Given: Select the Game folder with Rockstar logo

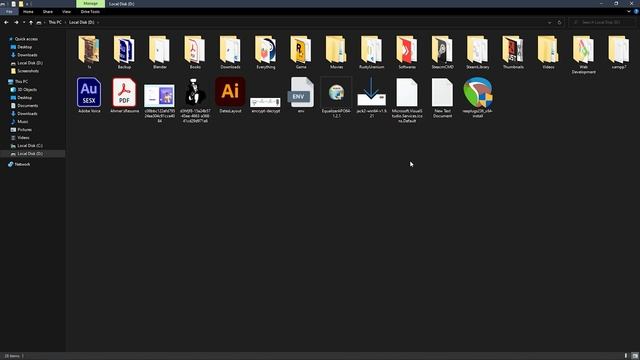Looking at the screenshot, I should point(301,52).
